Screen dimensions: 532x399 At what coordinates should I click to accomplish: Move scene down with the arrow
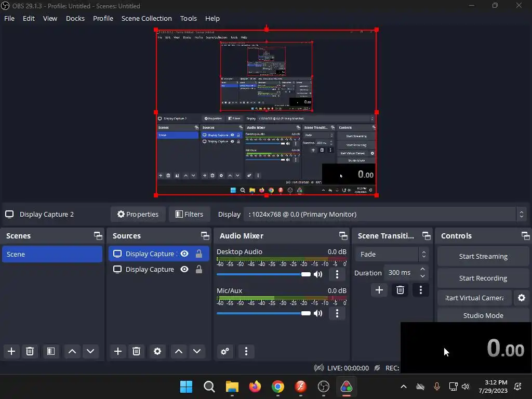(90, 351)
